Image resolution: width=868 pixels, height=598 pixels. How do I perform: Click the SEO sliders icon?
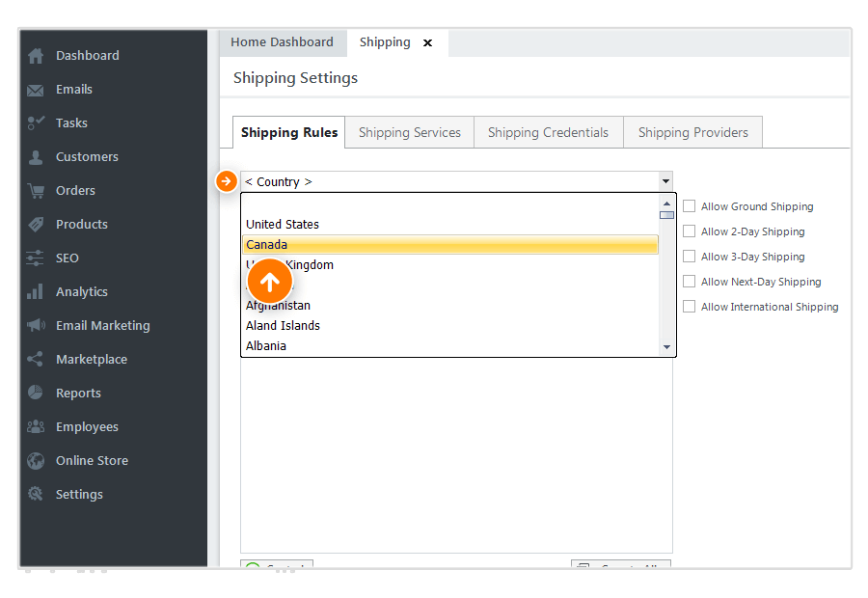(x=35, y=258)
